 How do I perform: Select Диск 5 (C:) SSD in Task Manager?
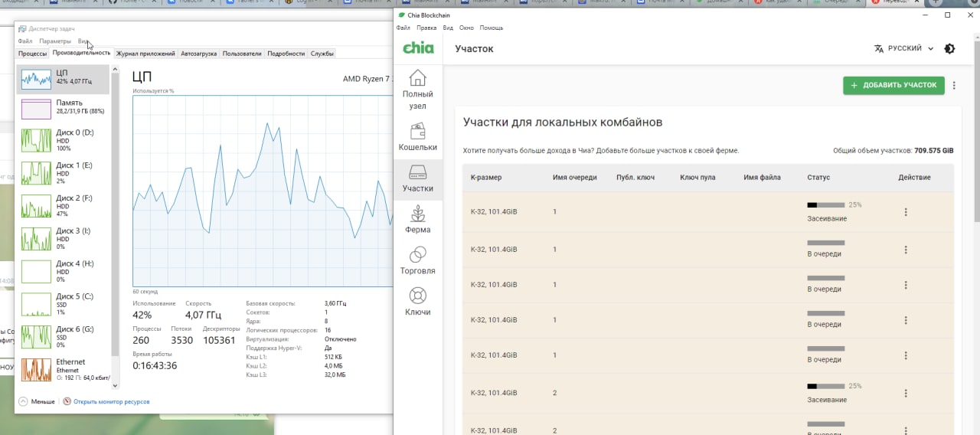(63, 305)
